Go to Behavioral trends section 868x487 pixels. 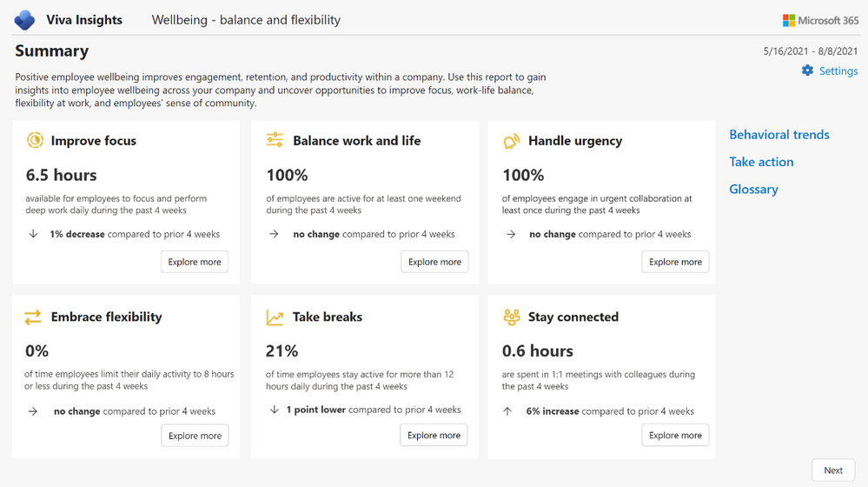point(779,135)
